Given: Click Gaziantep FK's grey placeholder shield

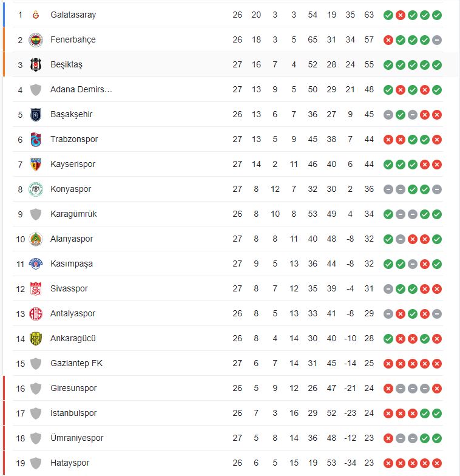Looking at the screenshot, I should pyautogui.click(x=36, y=363).
